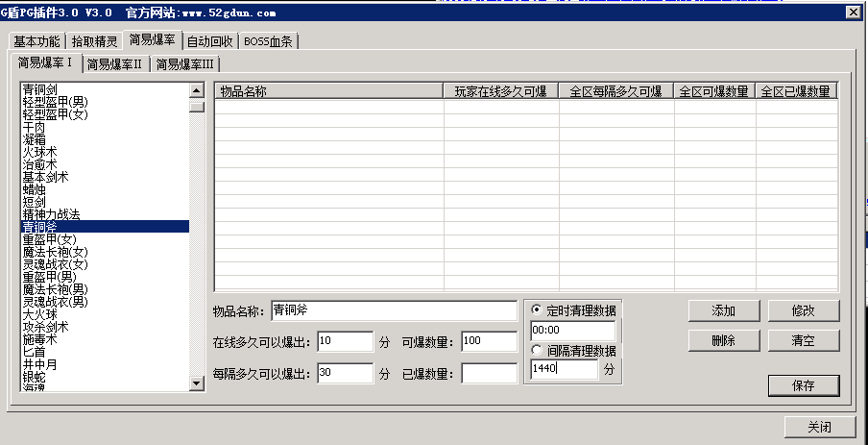Screen dimensions: 868x445
Task: Click the 物品名称 column header
Action: [x=328, y=91]
